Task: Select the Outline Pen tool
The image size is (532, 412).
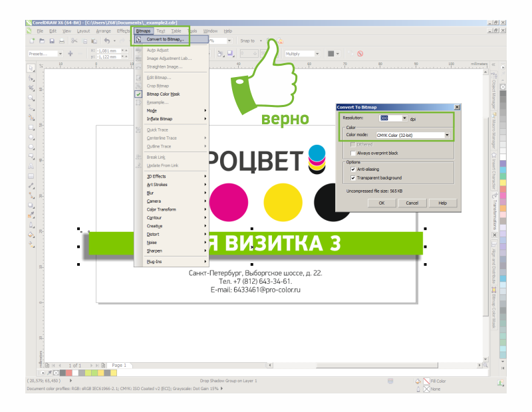Action: tap(31, 225)
